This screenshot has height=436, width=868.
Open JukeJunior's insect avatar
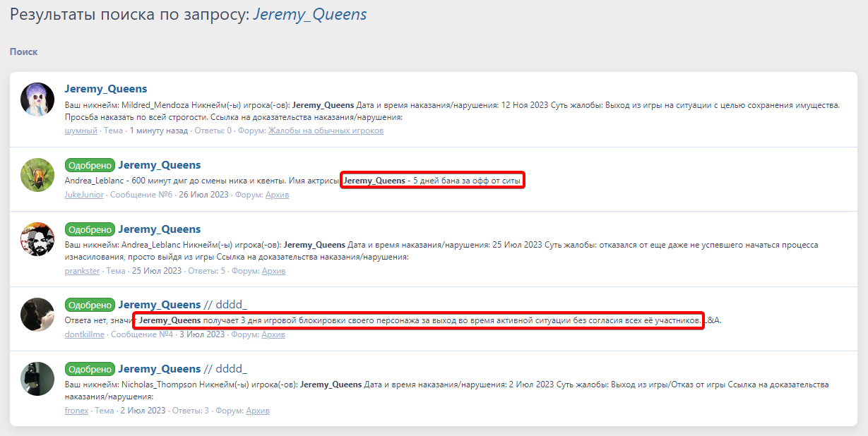point(37,175)
